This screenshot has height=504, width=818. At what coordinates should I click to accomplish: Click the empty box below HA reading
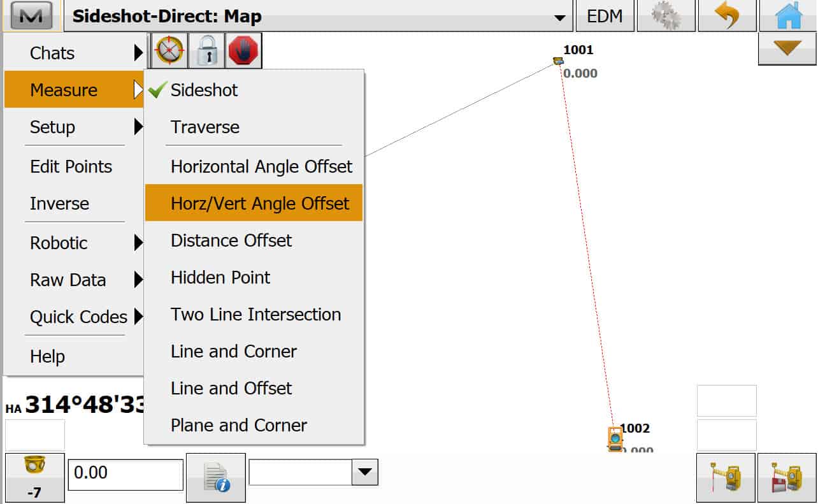35,435
